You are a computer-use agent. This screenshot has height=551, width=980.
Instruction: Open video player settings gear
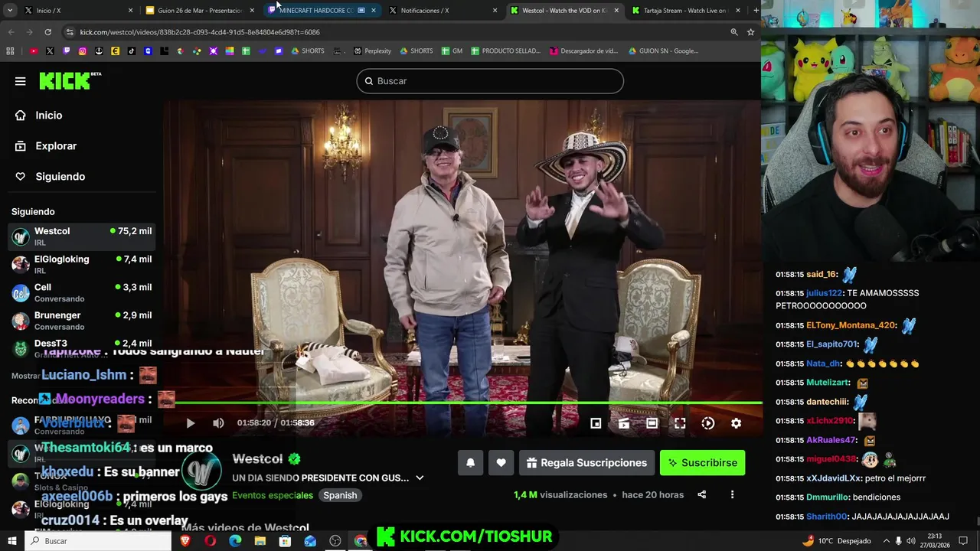point(736,423)
